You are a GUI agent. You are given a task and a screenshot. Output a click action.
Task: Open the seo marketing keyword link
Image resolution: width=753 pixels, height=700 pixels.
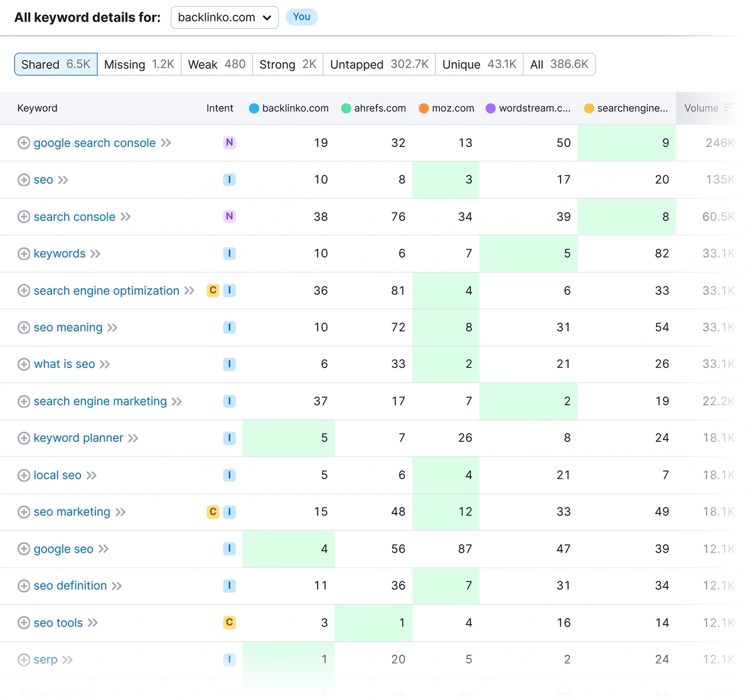click(x=72, y=512)
